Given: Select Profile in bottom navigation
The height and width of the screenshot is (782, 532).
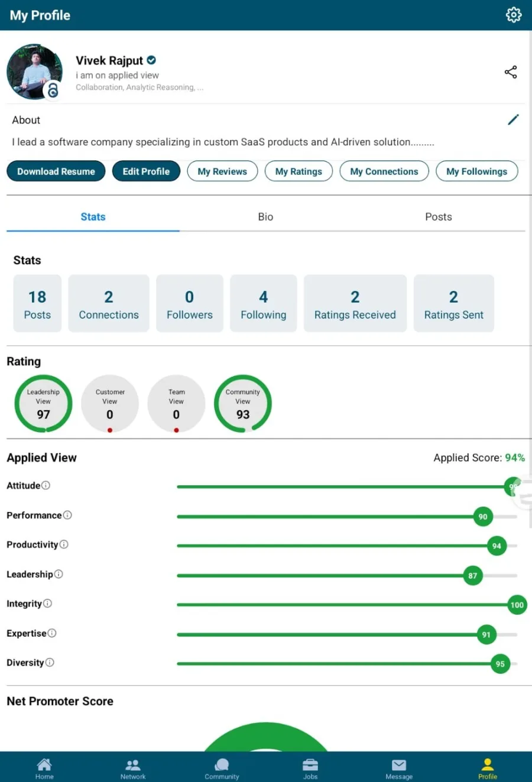Looking at the screenshot, I should point(488,768).
